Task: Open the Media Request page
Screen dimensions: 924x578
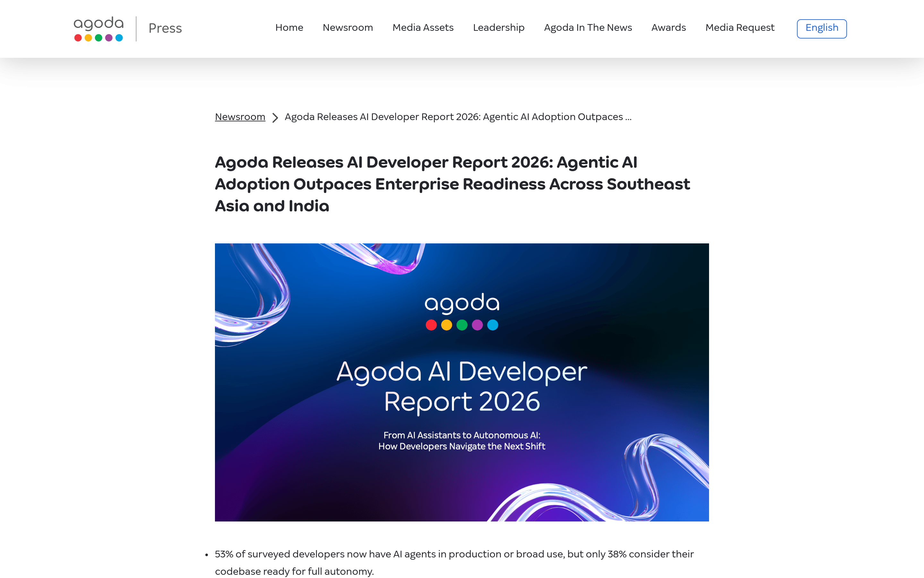Action: tap(740, 28)
